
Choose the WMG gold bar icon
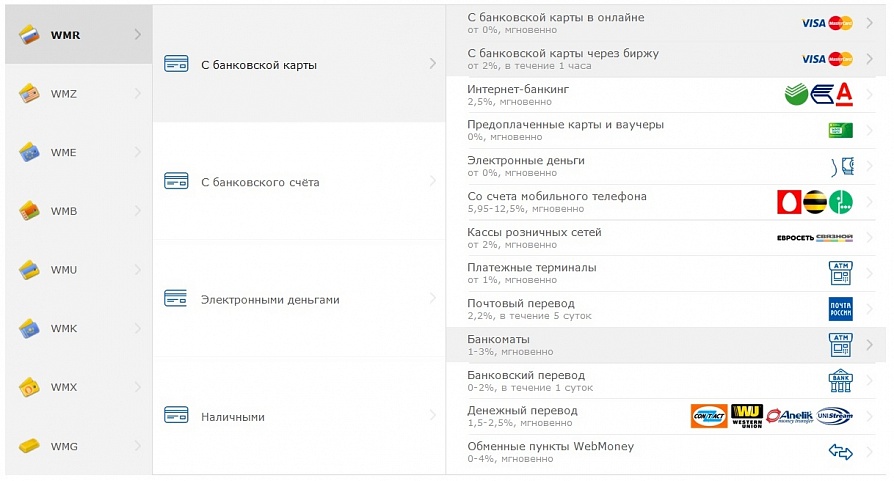(x=29, y=446)
